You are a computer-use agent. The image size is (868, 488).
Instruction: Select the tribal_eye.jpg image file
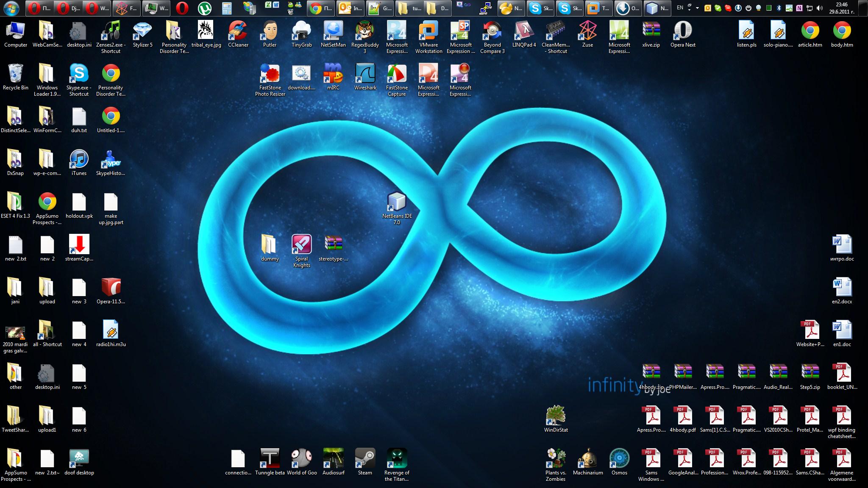[x=206, y=34]
